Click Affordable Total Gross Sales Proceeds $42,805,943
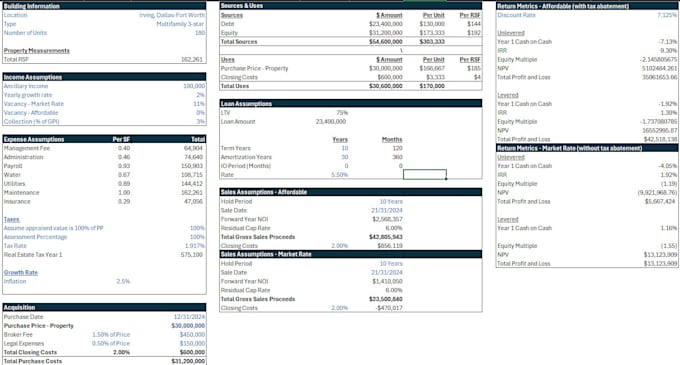This screenshot has width=680, height=365. [386, 237]
